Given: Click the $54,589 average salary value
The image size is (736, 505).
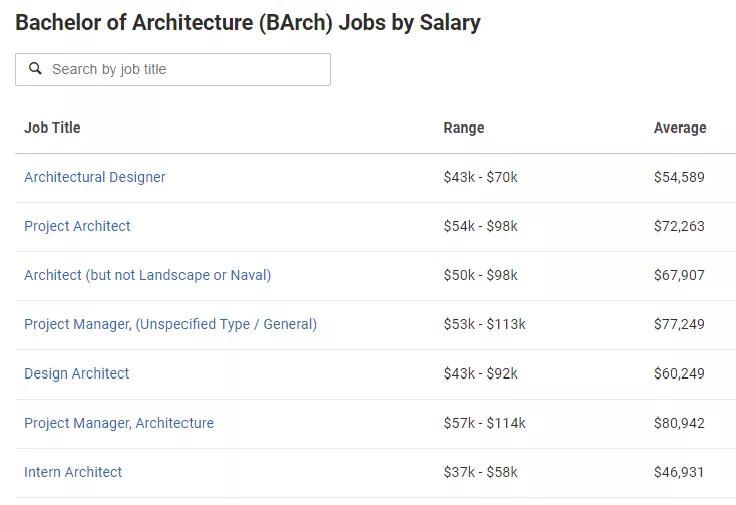Looking at the screenshot, I should tap(679, 177).
